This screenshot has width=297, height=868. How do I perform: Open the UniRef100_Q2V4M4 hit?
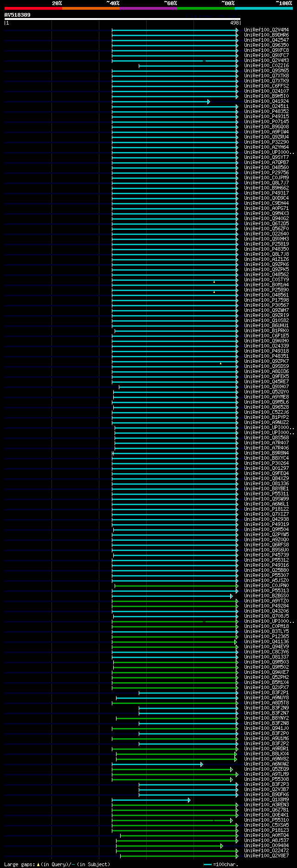point(266,30)
